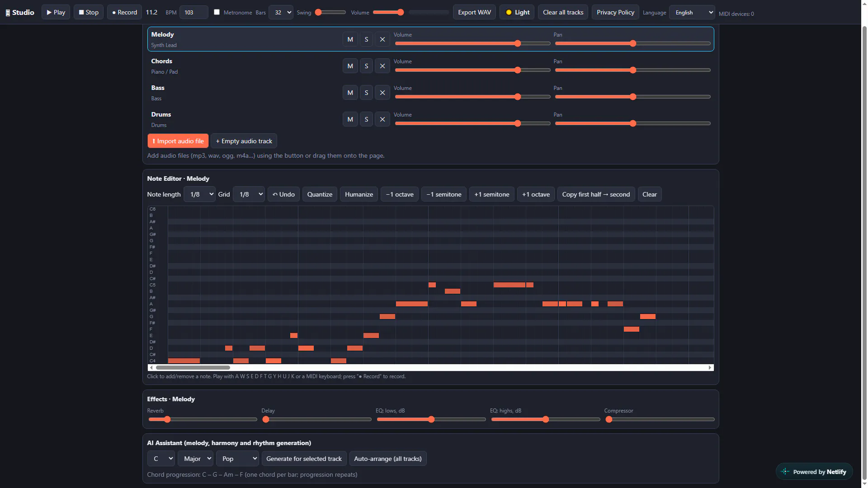Click the BPM input field
The width and height of the screenshot is (868, 488).
point(193,12)
